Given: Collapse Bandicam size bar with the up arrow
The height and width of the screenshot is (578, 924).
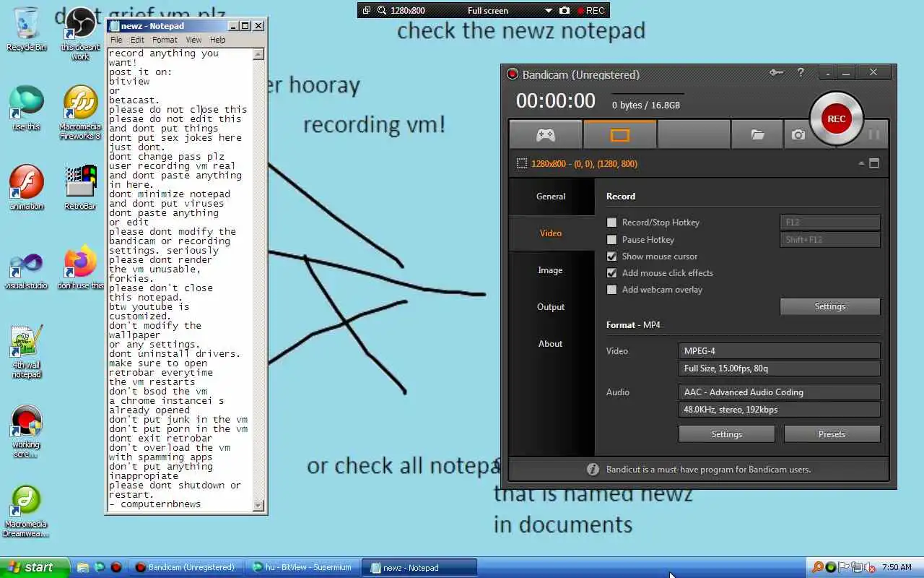Looking at the screenshot, I should (x=861, y=163).
